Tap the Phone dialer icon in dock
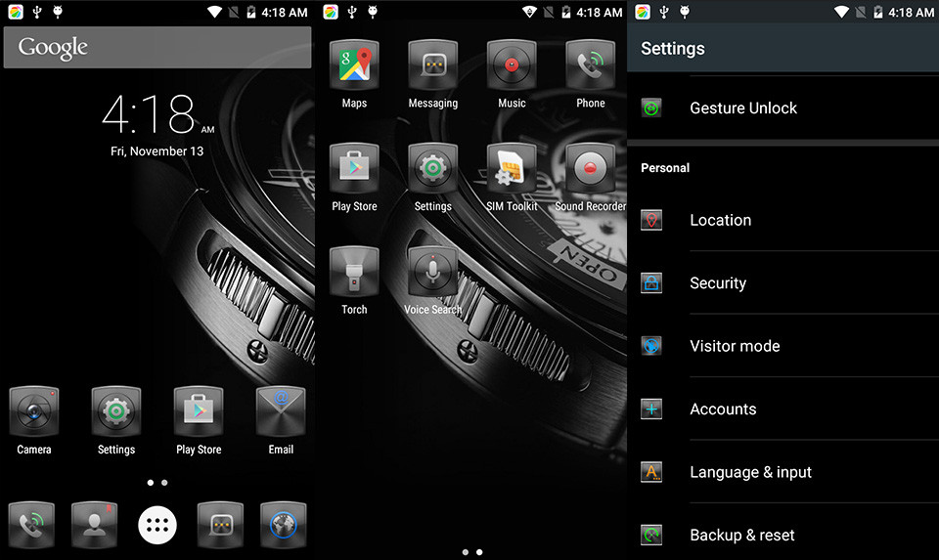This screenshot has width=939, height=560. click(31, 525)
